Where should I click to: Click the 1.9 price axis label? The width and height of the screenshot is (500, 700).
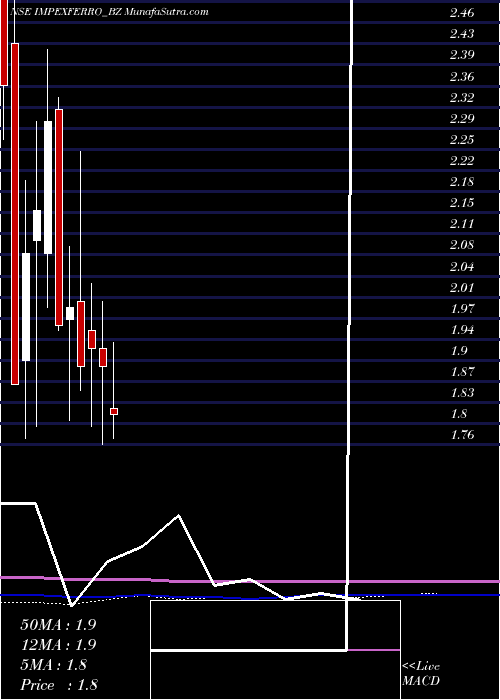[459, 350]
